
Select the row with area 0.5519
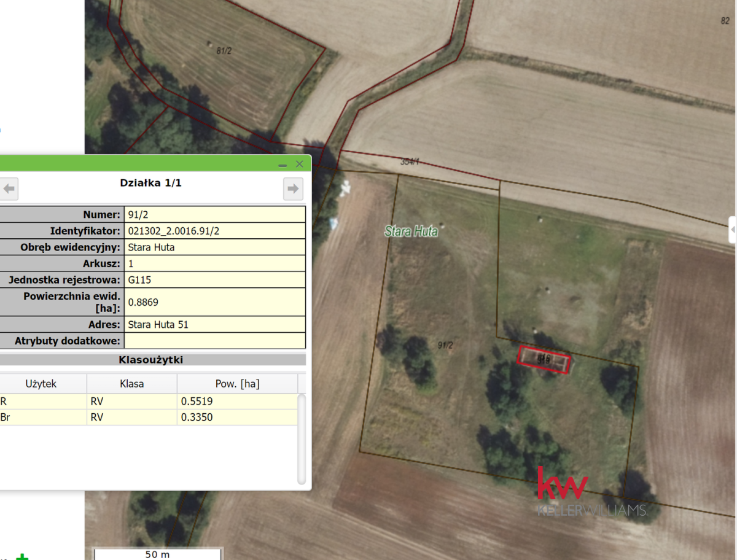[147, 402]
